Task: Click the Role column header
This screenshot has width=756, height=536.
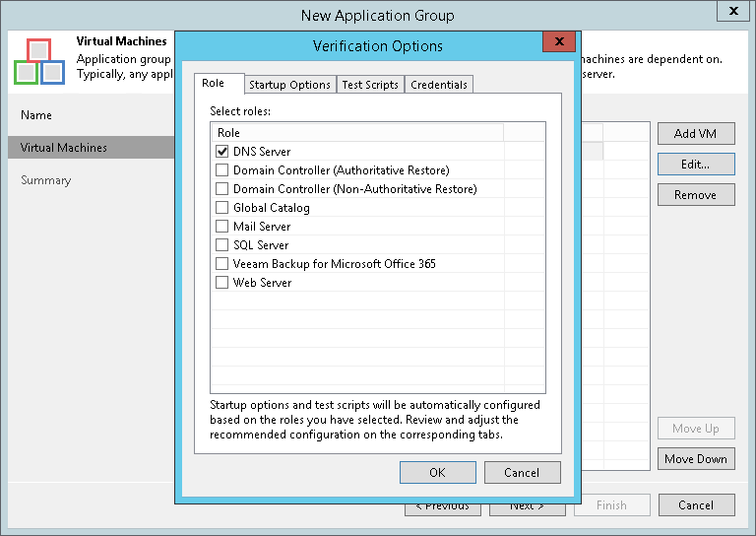Action: 356,133
